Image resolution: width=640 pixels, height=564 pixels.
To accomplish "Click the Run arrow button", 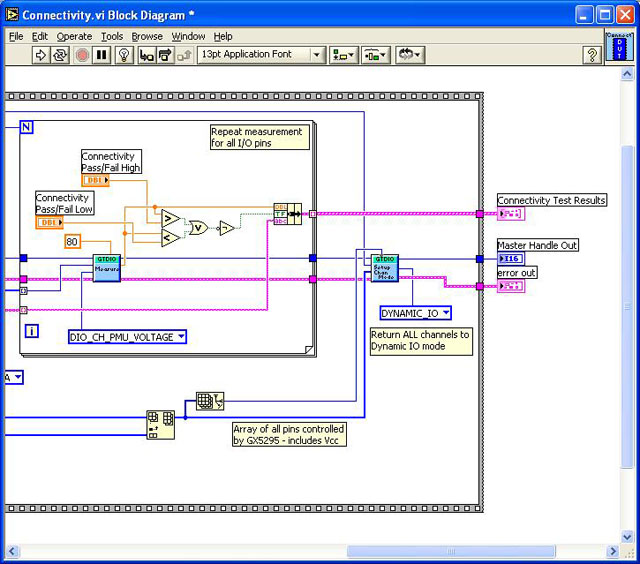I will (x=41, y=55).
